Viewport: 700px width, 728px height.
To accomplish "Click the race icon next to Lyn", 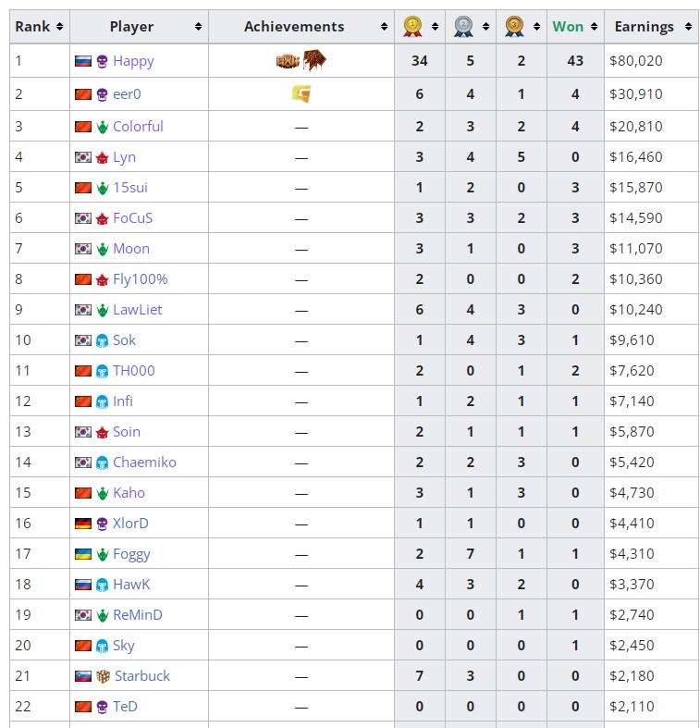I will coord(103,157).
